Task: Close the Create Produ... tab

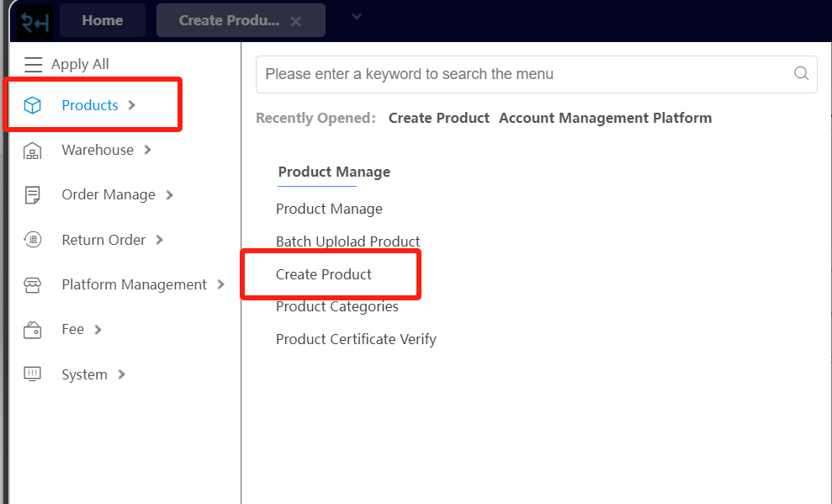Action: click(295, 20)
